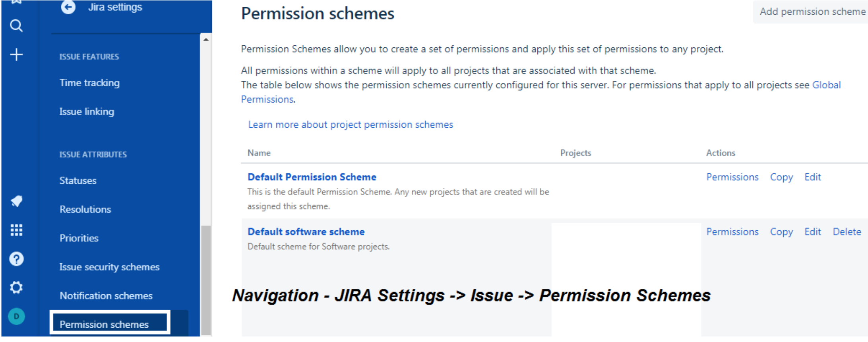
Task: Click the help question mark icon
Action: 16,259
